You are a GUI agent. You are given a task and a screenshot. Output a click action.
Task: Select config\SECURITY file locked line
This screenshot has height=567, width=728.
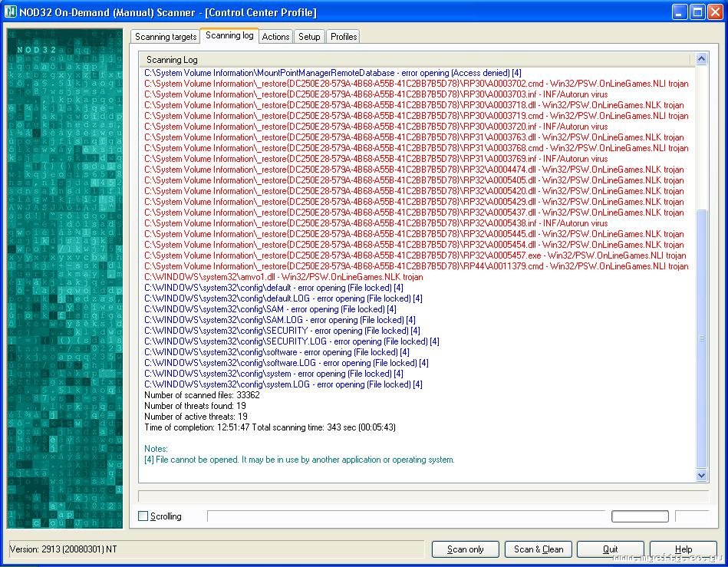coord(282,331)
